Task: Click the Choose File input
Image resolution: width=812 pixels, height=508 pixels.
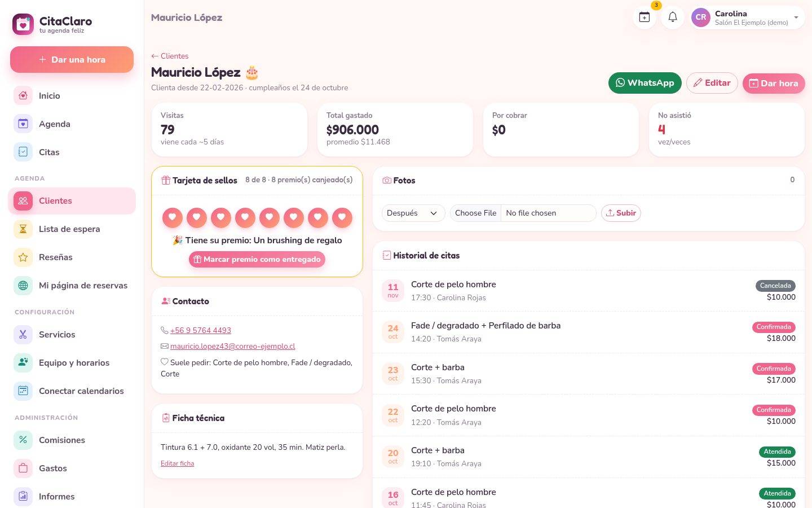Action: pyautogui.click(x=523, y=213)
